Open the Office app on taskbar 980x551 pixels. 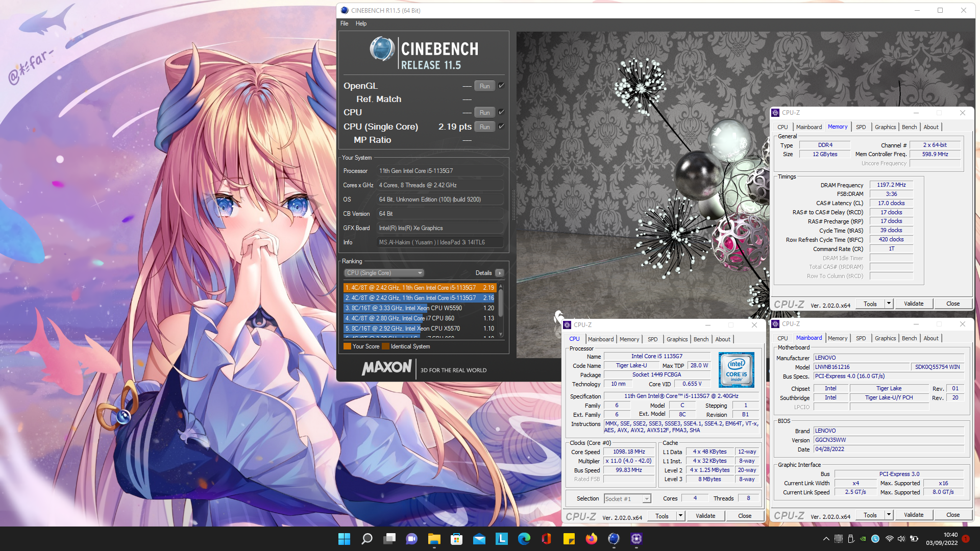point(547,539)
